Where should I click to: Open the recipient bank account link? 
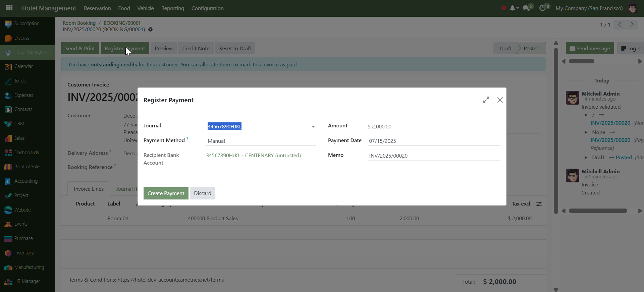[253, 156]
